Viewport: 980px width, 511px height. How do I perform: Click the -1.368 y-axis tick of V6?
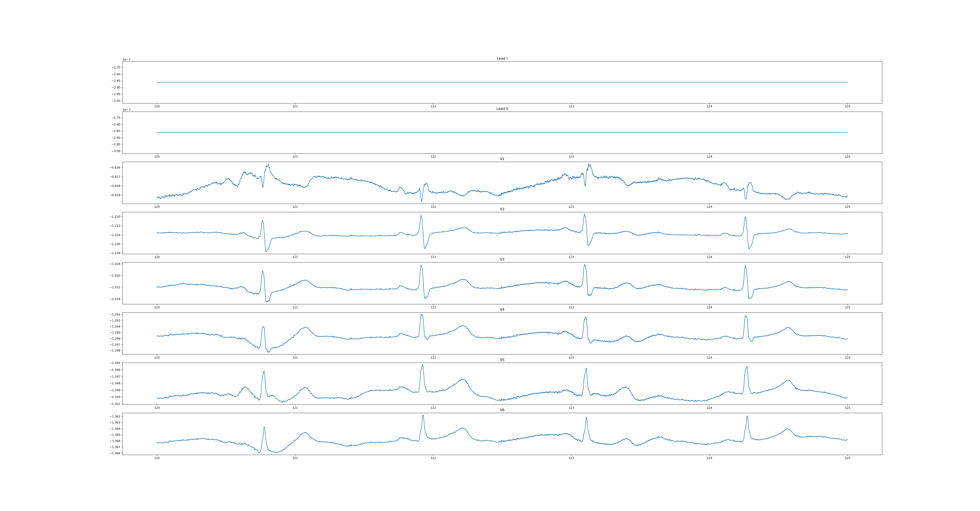pyautogui.click(x=115, y=453)
